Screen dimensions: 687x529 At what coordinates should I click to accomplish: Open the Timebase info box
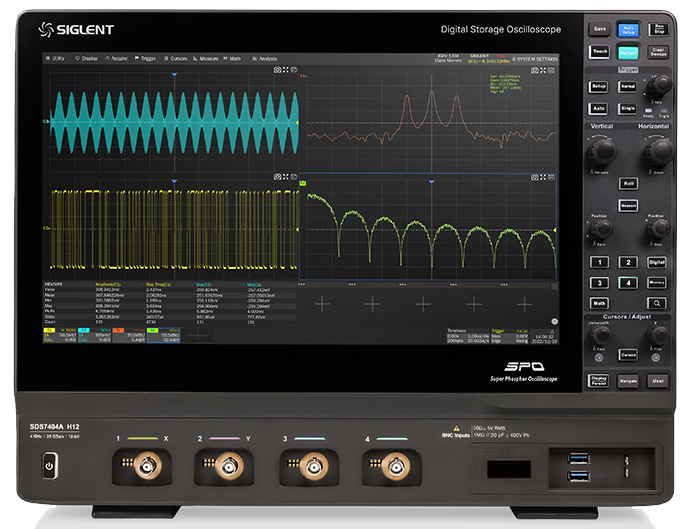(x=468, y=336)
